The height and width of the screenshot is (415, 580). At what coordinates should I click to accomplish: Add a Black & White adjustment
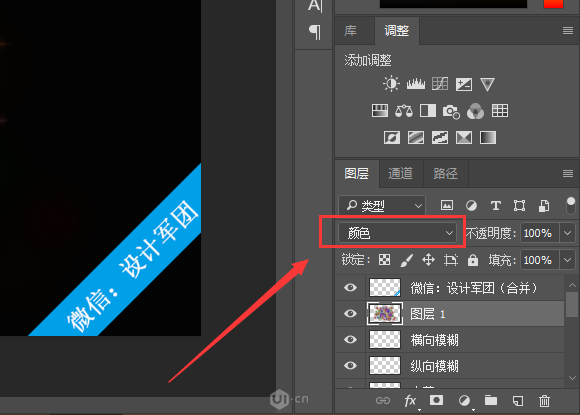(x=428, y=111)
